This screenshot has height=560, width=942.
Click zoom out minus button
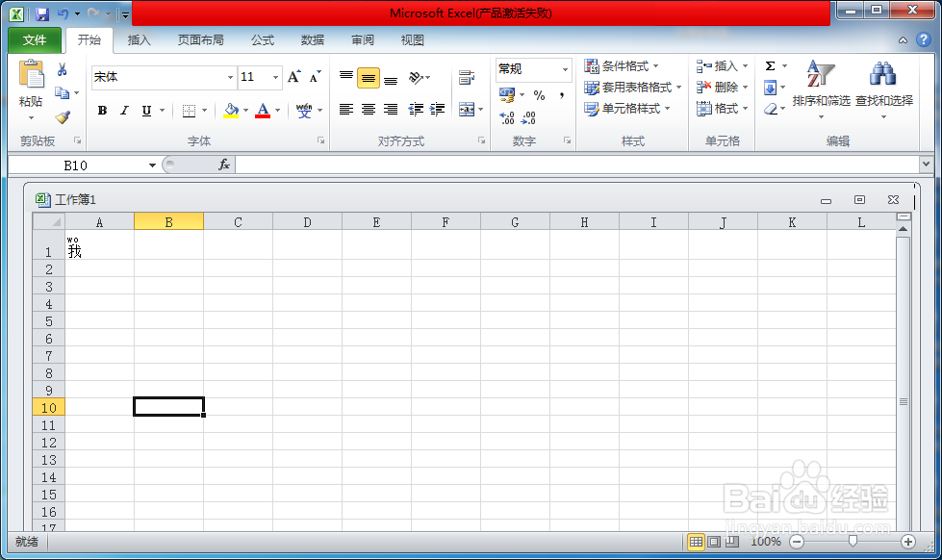pos(798,542)
